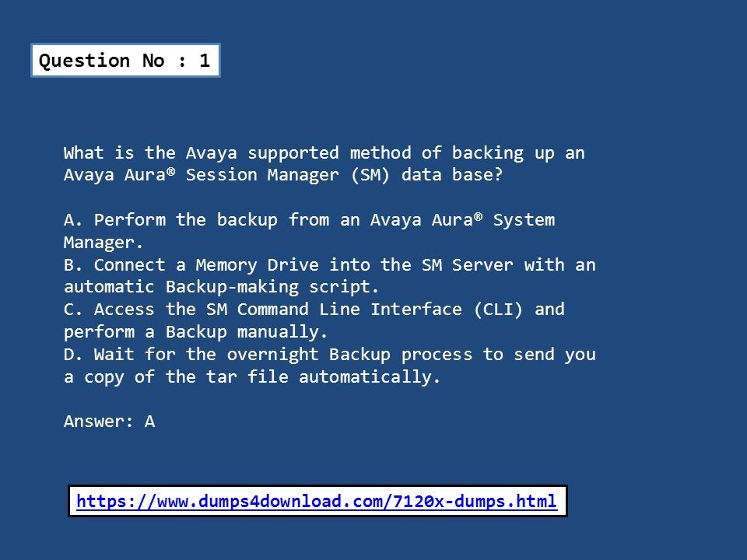
Task: Open the dumps4download 7120x-dumps link
Action: coord(317,502)
